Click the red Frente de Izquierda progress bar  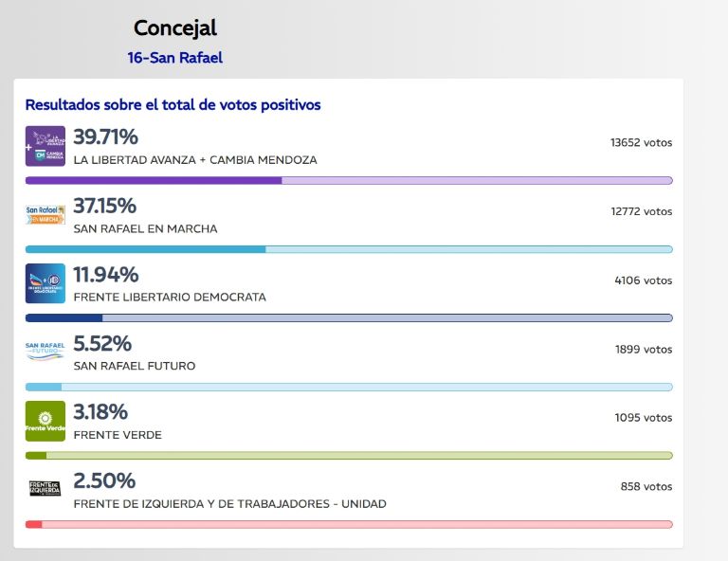pos(348,524)
